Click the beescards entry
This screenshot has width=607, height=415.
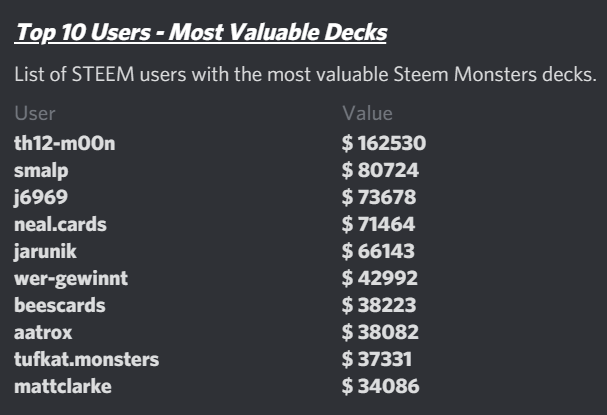pos(60,305)
